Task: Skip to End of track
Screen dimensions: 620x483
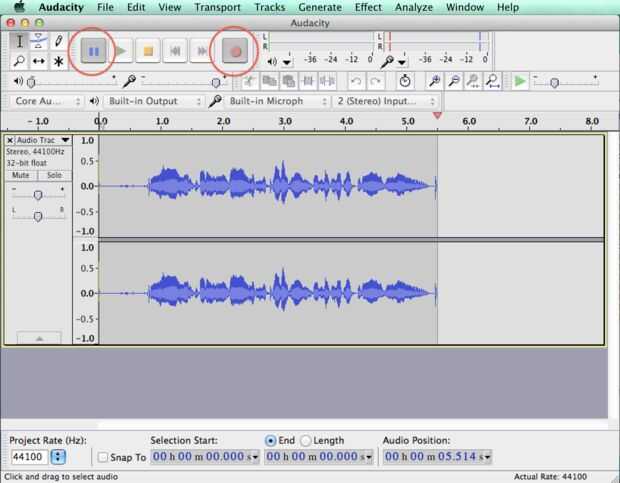Action: pyautogui.click(x=202, y=51)
